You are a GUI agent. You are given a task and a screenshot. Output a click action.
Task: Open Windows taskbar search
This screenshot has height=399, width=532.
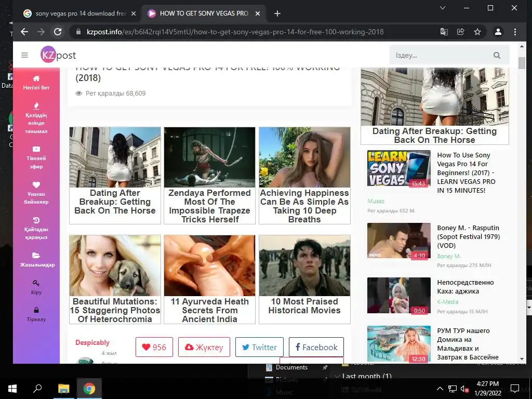tap(37, 388)
